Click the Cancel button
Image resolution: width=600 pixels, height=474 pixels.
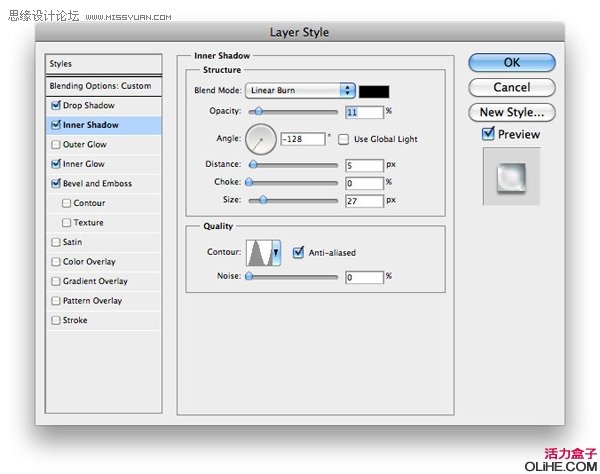coord(512,87)
